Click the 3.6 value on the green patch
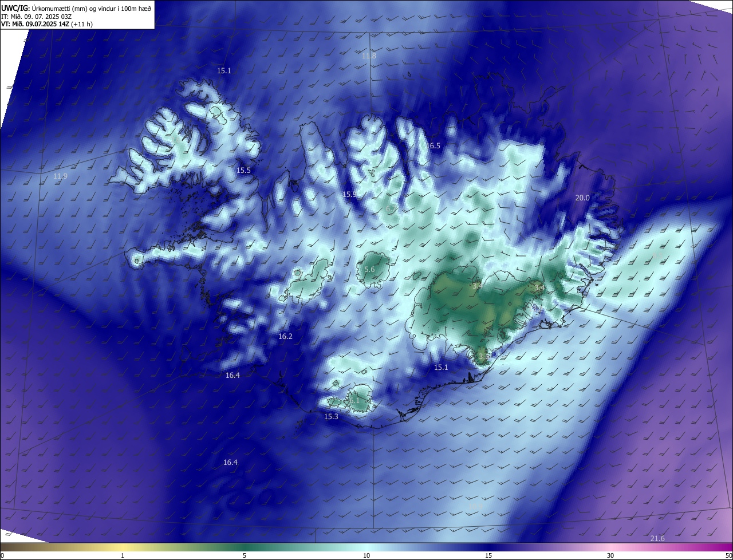Image resolution: width=733 pixels, height=560 pixels. pyautogui.click(x=484, y=356)
